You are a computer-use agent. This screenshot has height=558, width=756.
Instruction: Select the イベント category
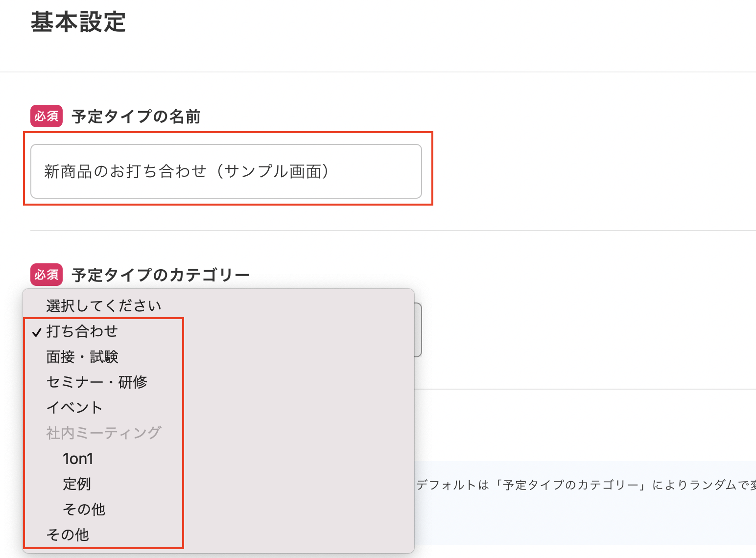(73, 407)
